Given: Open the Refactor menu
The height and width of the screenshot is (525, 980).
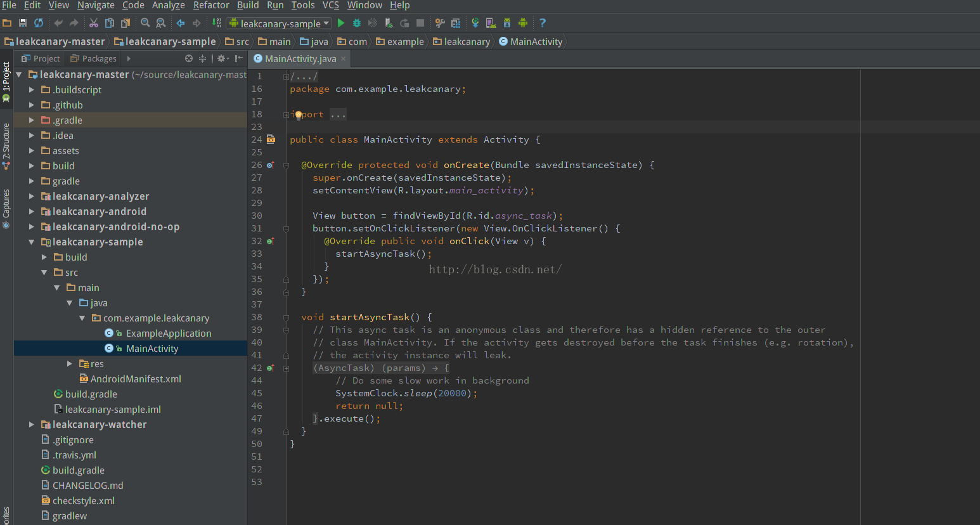Looking at the screenshot, I should [211, 5].
